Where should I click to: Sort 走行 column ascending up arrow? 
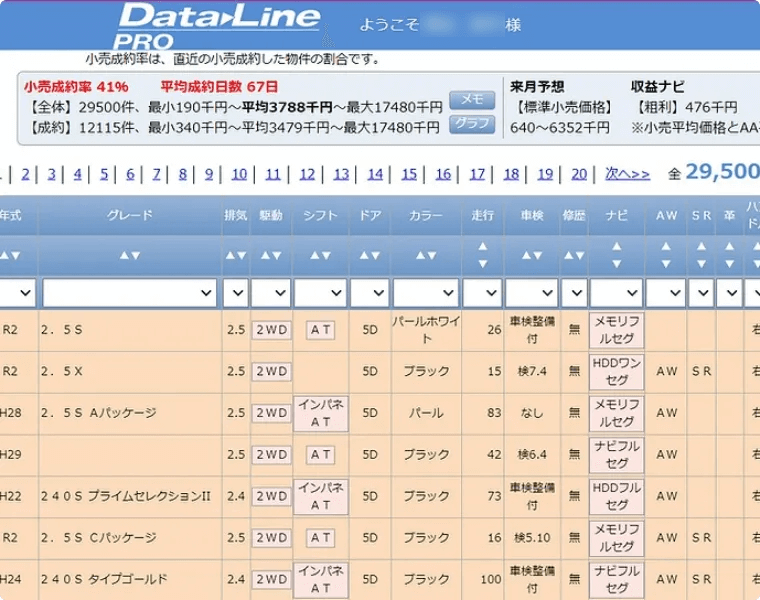[483, 247]
